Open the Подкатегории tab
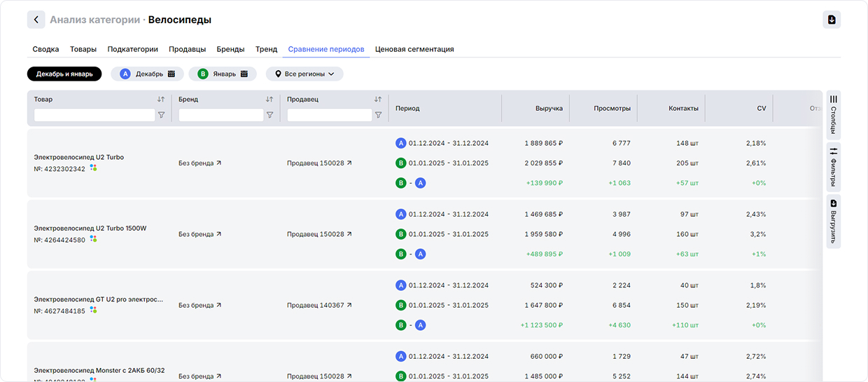 [132, 49]
